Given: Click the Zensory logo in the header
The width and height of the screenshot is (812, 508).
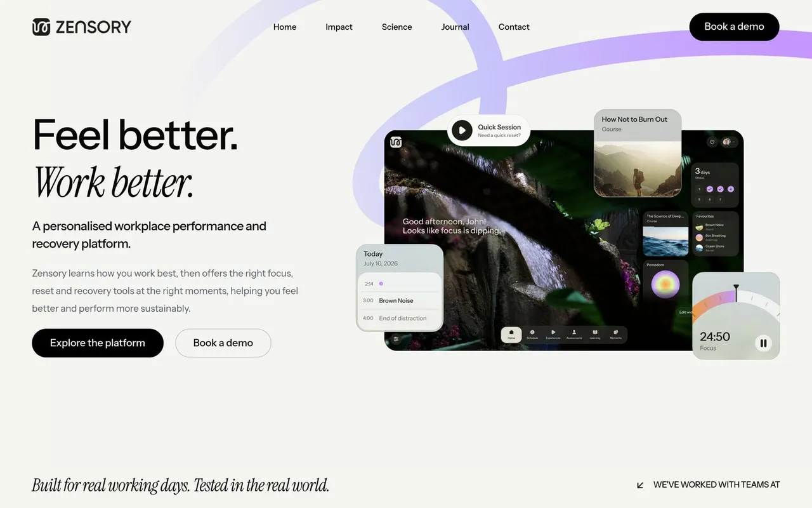Looking at the screenshot, I should click(x=82, y=27).
